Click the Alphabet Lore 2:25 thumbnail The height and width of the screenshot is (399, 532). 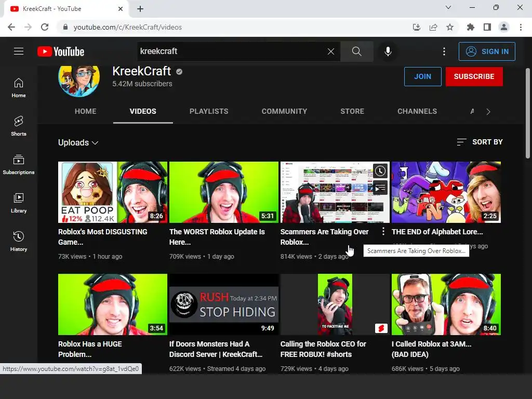pyautogui.click(x=446, y=192)
